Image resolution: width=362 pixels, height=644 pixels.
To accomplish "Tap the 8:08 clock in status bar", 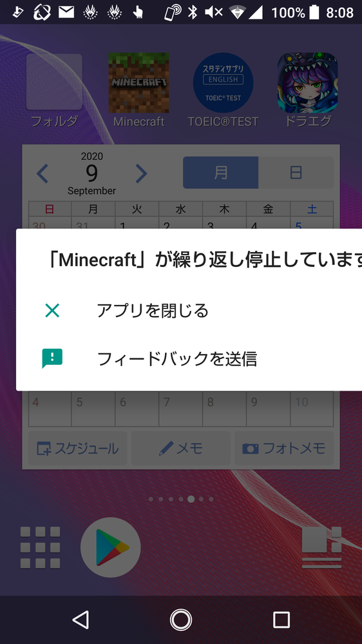I will 339,12.
